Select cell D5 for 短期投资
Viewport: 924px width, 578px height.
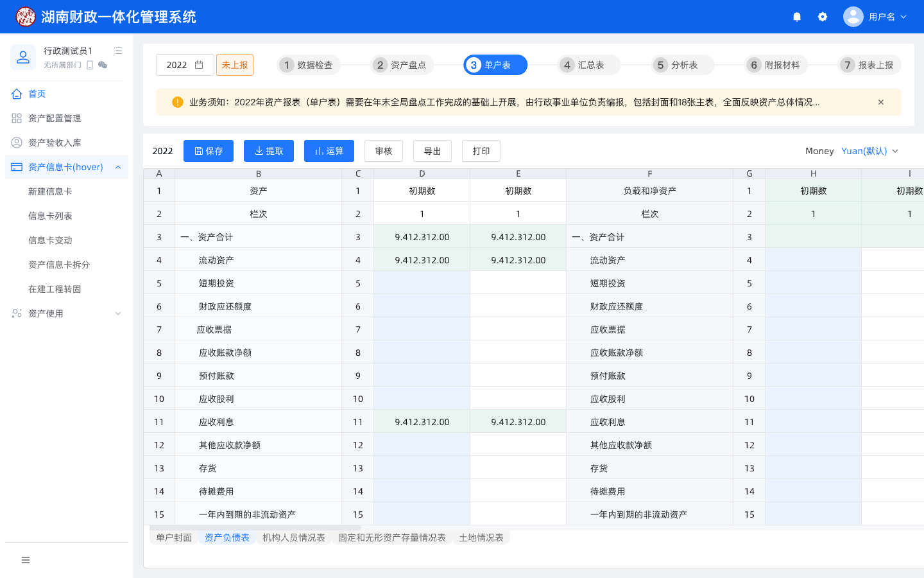tap(422, 283)
